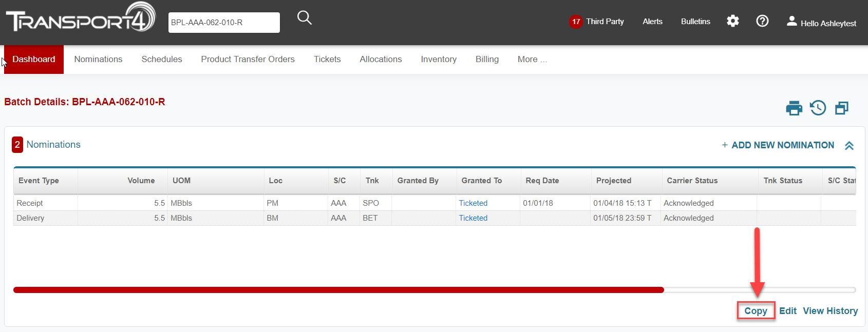Click Add New Nomination
This screenshot has width=868, height=332.
tap(778, 145)
